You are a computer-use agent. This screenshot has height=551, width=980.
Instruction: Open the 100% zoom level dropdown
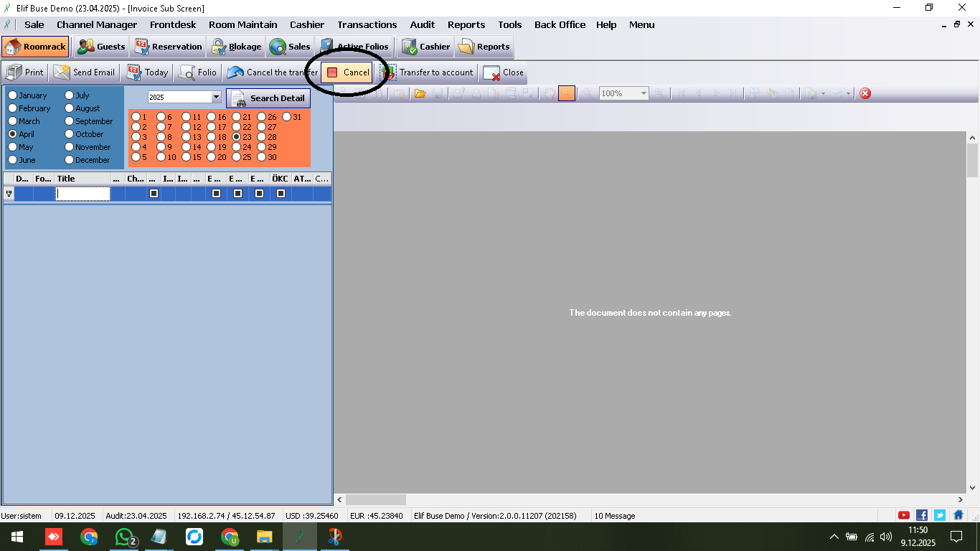(x=644, y=93)
